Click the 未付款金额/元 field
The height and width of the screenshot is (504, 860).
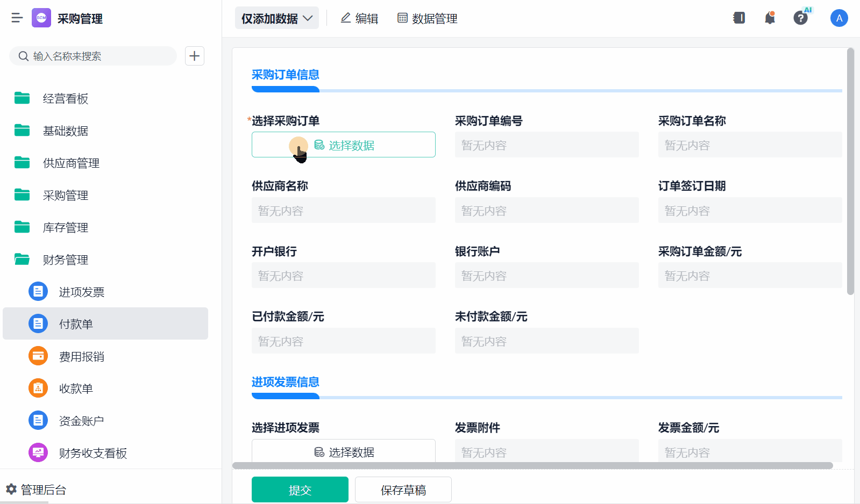547,341
